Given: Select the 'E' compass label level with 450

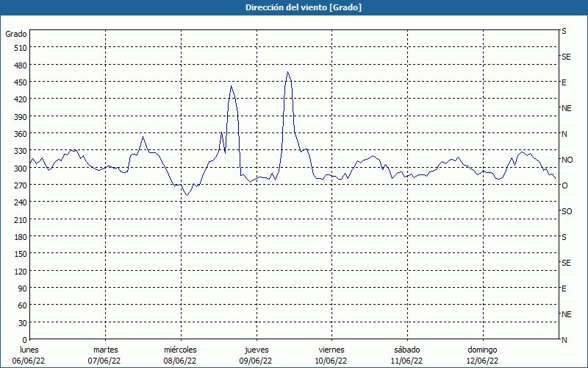Looking at the screenshot, I should (564, 82).
